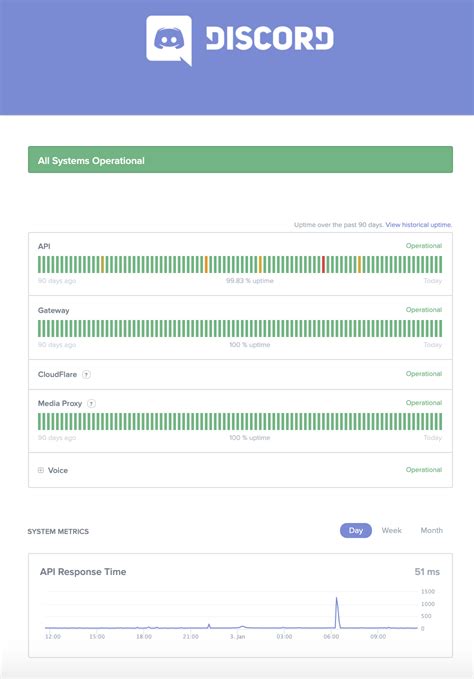
Task: Click 100 % uptime text under Gateway
Action: click(x=250, y=345)
